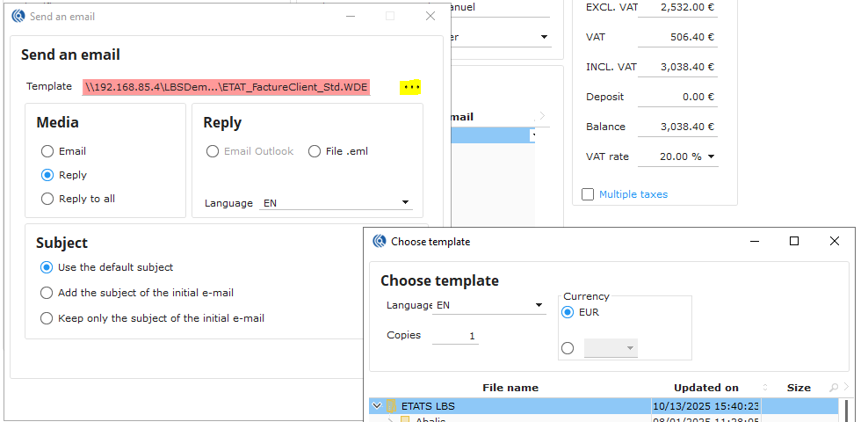Image resolution: width=868 pixels, height=422 pixels.
Task: Click the Updated on column header
Action: click(x=705, y=388)
